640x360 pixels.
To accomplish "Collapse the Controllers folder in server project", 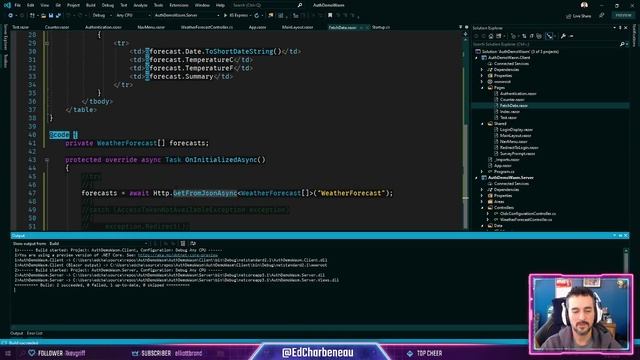I will tap(482, 208).
